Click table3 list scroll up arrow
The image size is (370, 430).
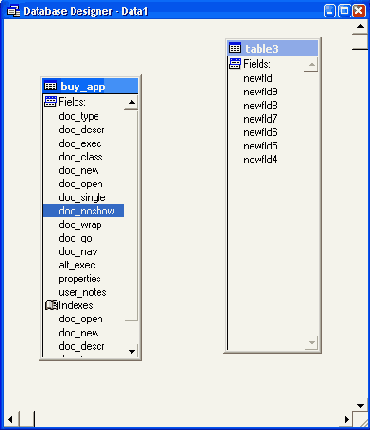pyautogui.click(x=312, y=65)
